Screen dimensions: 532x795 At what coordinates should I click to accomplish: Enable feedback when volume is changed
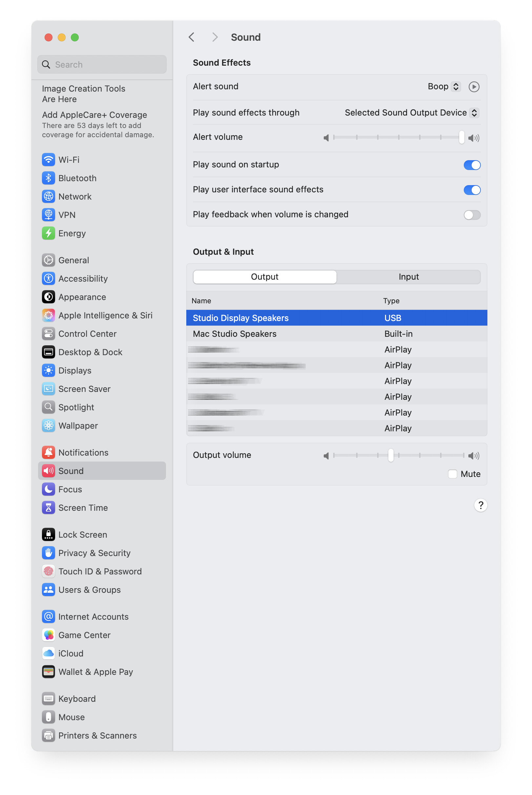tap(472, 215)
